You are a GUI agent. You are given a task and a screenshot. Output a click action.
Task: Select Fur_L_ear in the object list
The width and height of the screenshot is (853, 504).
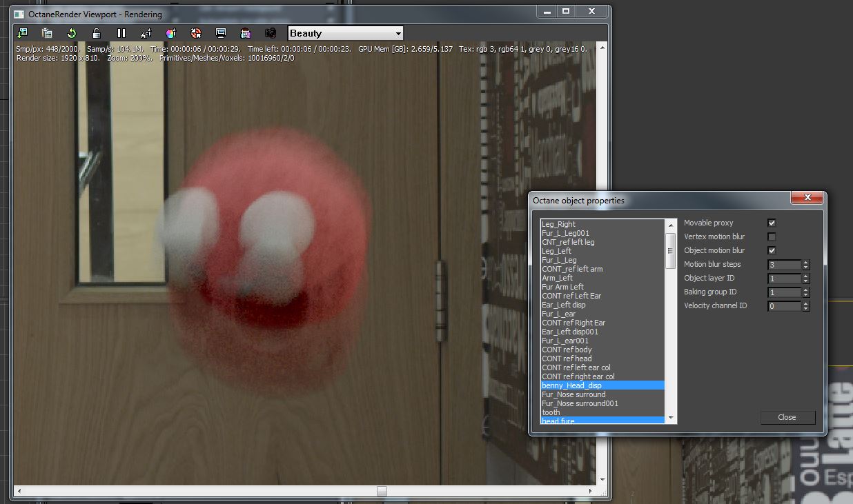[602, 314]
